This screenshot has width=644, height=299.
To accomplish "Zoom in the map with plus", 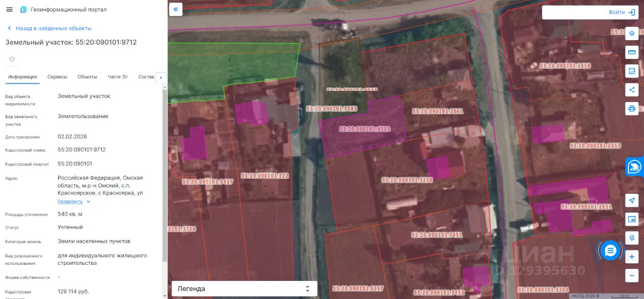I will [x=632, y=257].
